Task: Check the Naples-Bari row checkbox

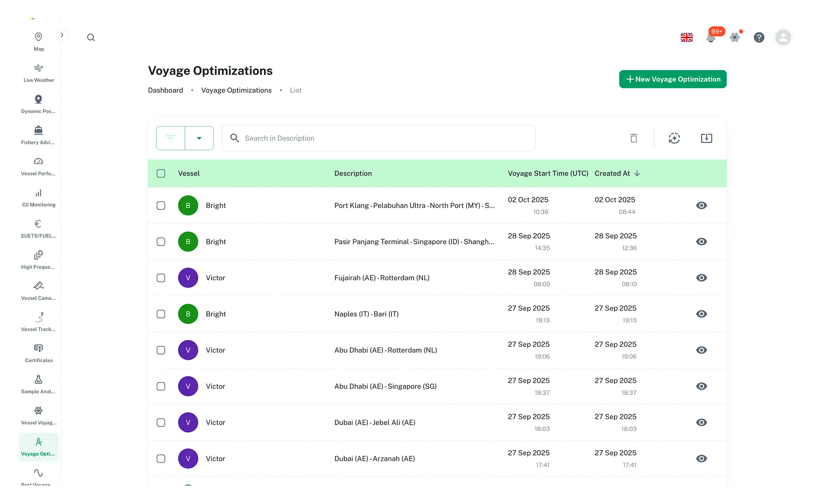Action: (161, 314)
